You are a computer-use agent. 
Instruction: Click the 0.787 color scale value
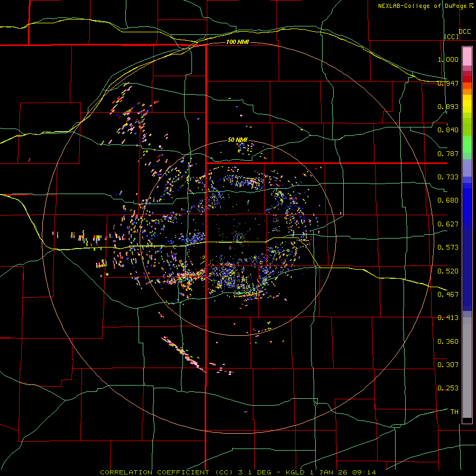(448, 153)
